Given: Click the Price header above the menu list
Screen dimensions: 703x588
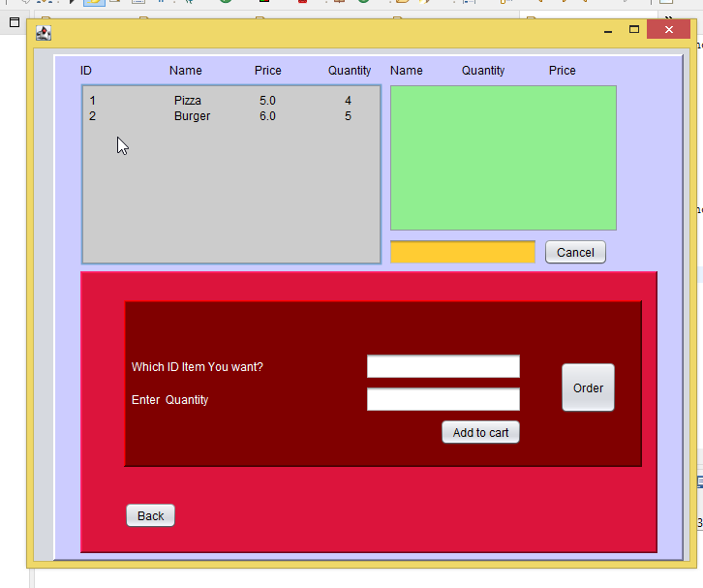Looking at the screenshot, I should pos(268,71).
